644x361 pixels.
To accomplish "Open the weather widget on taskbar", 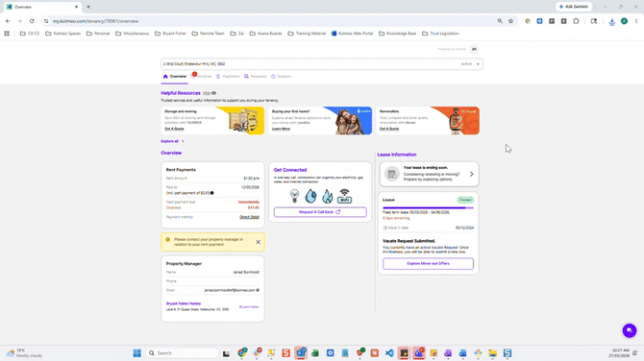I will (25, 352).
